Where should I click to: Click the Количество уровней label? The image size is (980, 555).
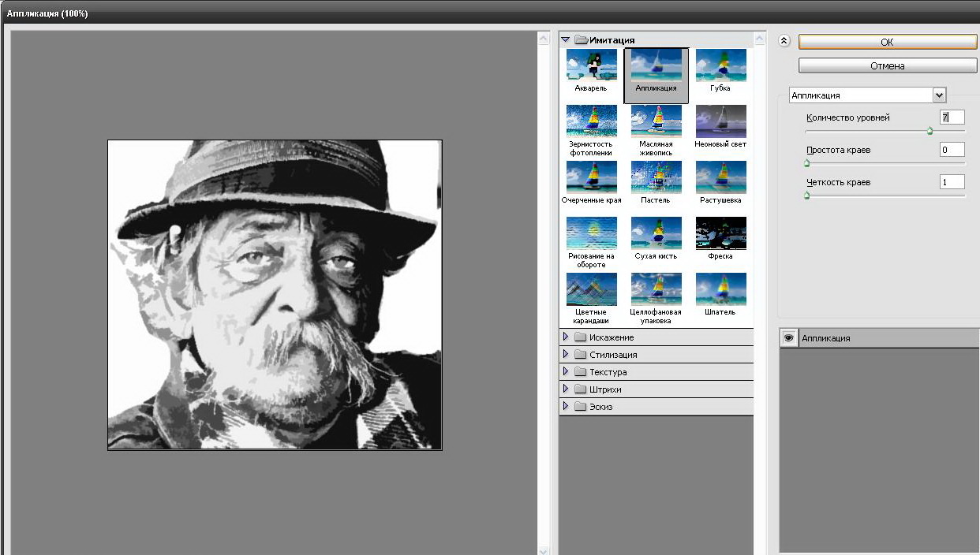[x=847, y=117]
